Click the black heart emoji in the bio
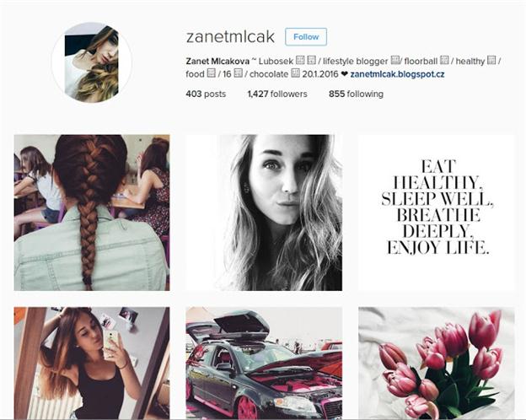The height and width of the screenshot is (420, 526). point(344,74)
